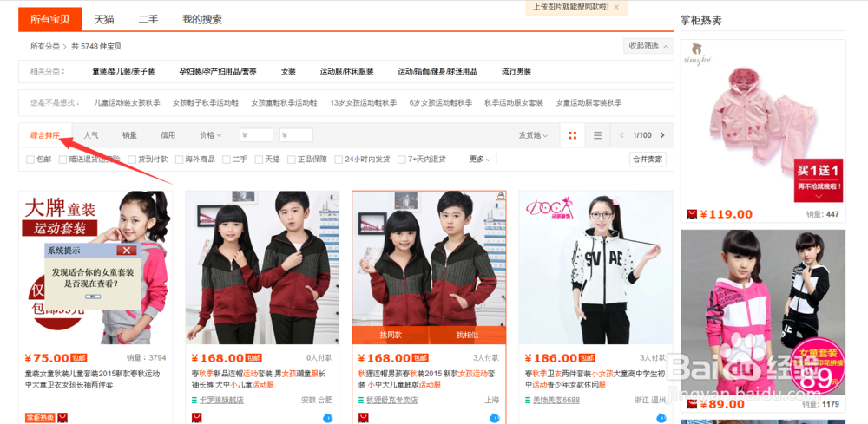Viewport: 868px width, 424px height.
Task: Sort results by 信用
Action: 168,135
